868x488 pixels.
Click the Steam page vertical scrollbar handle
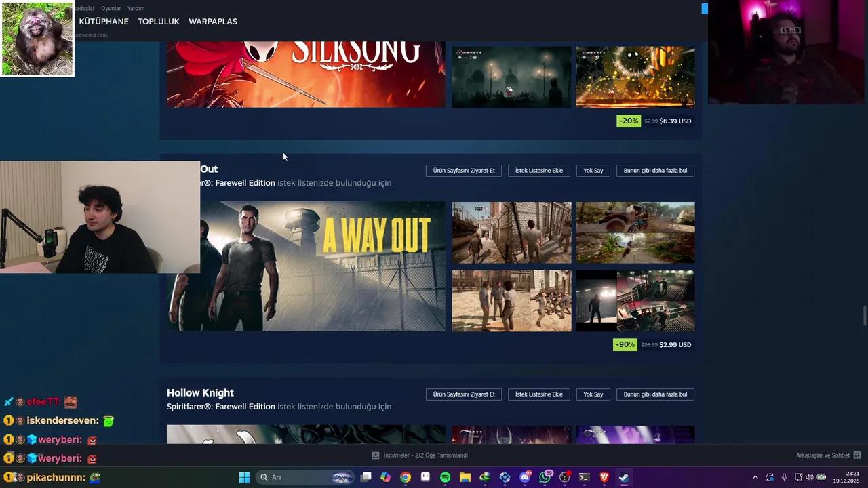pyautogui.click(x=865, y=316)
